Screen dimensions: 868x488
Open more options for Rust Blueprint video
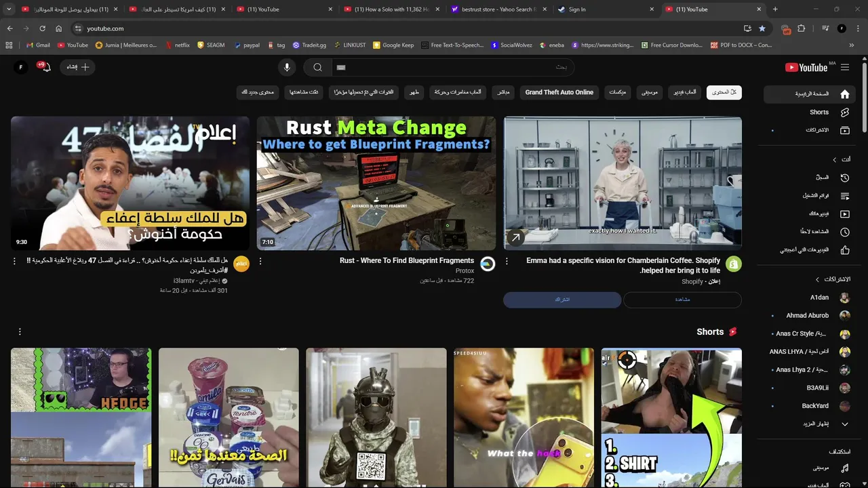click(x=260, y=261)
